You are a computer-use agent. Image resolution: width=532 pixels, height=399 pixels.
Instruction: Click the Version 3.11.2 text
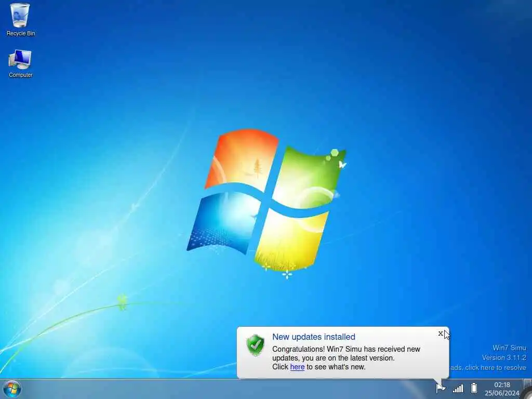[x=504, y=357]
